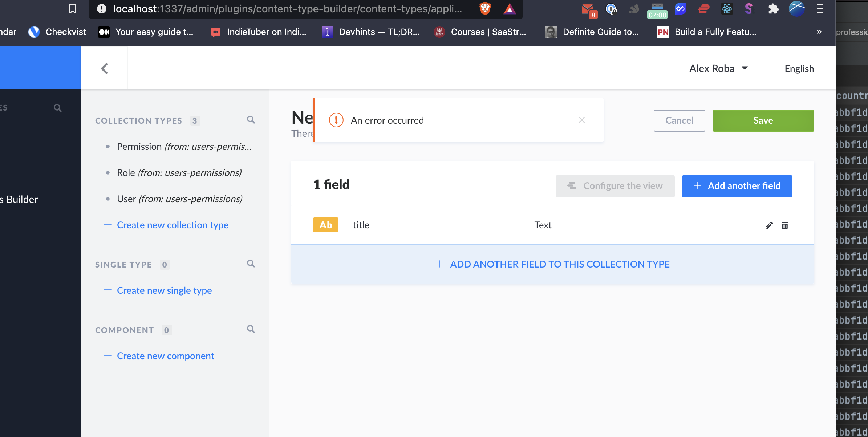Search components with magnifier icon
Image resolution: width=868 pixels, height=437 pixels.
[x=251, y=329]
